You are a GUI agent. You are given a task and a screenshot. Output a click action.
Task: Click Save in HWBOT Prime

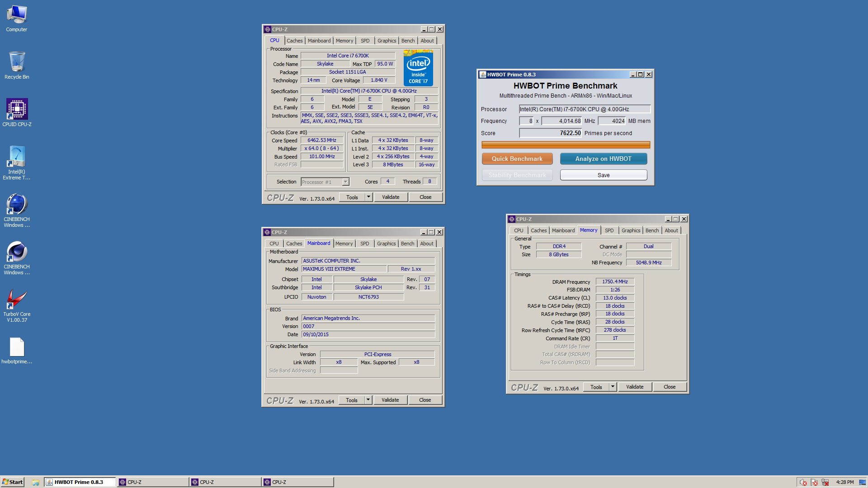[x=604, y=175]
